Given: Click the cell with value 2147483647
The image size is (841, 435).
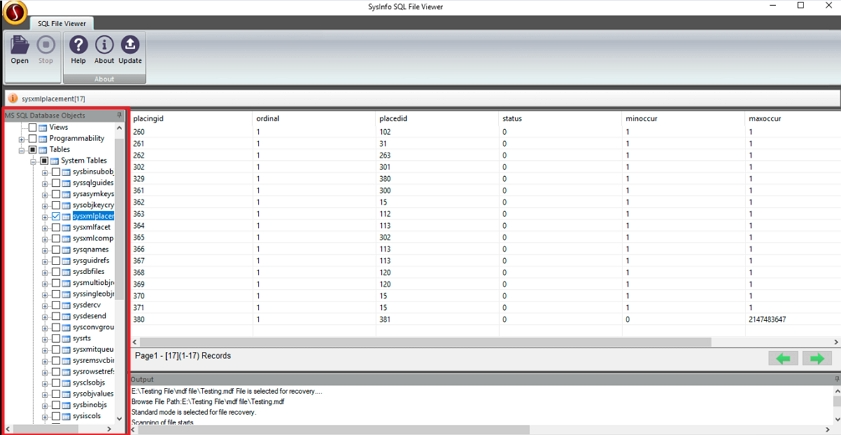Looking at the screenshot, I should pos(767,320).
